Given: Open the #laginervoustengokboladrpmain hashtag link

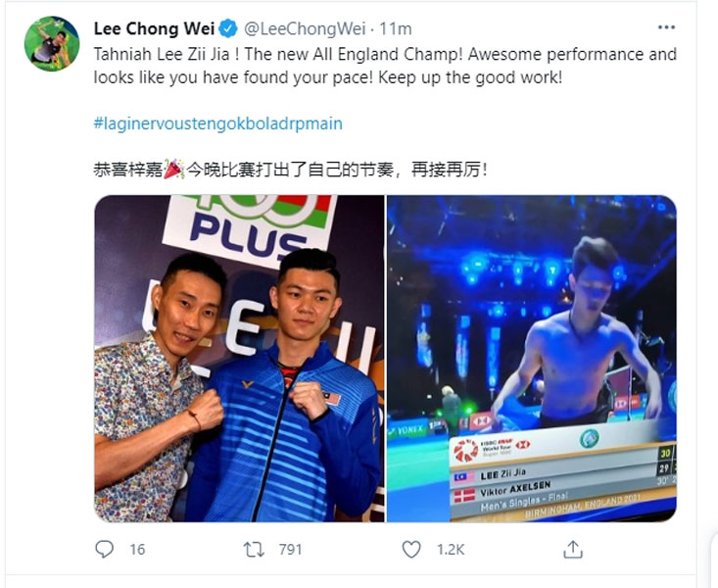Looking at the screenshot, I should 218,123.
